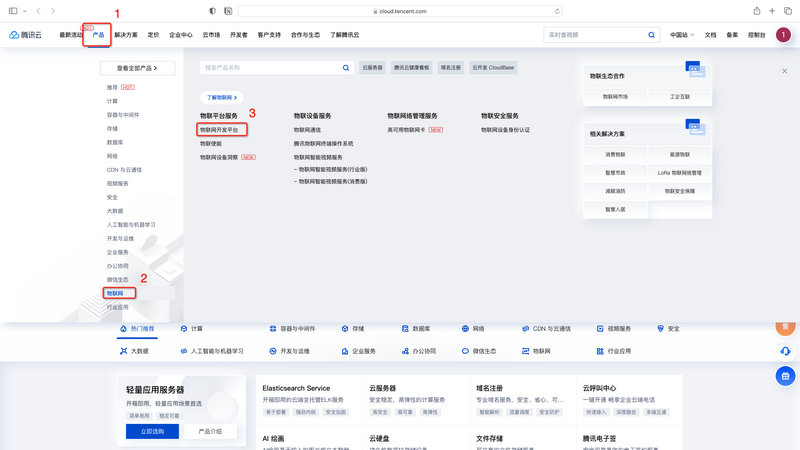Open the 解决方案 menu

click(126, 35)
